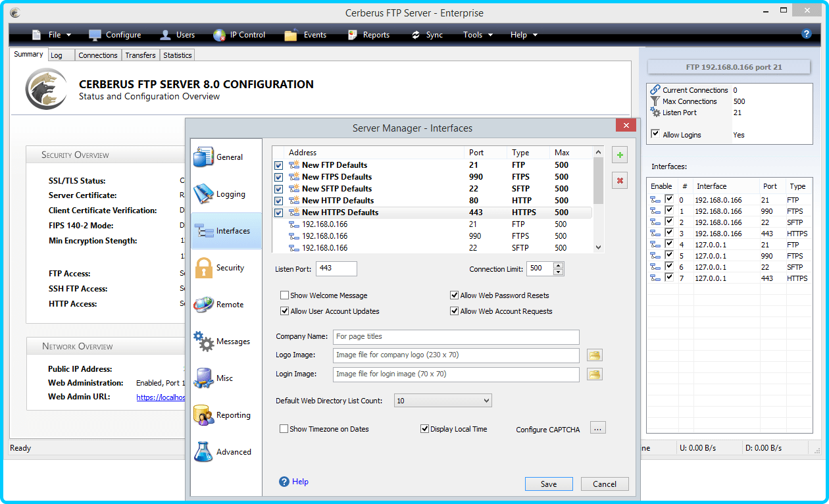Click the Current Connections link icon
The image size is (829, 504).
(655, 89)
